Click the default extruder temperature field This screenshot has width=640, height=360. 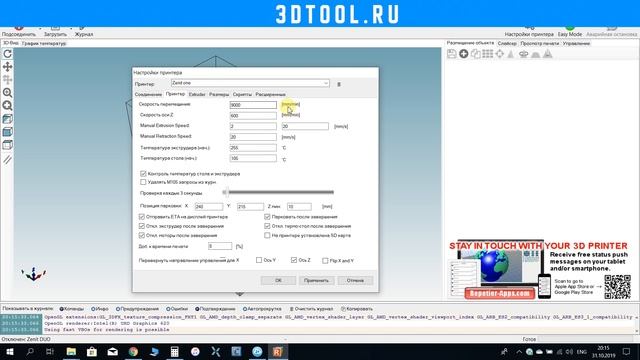(253, 148)
